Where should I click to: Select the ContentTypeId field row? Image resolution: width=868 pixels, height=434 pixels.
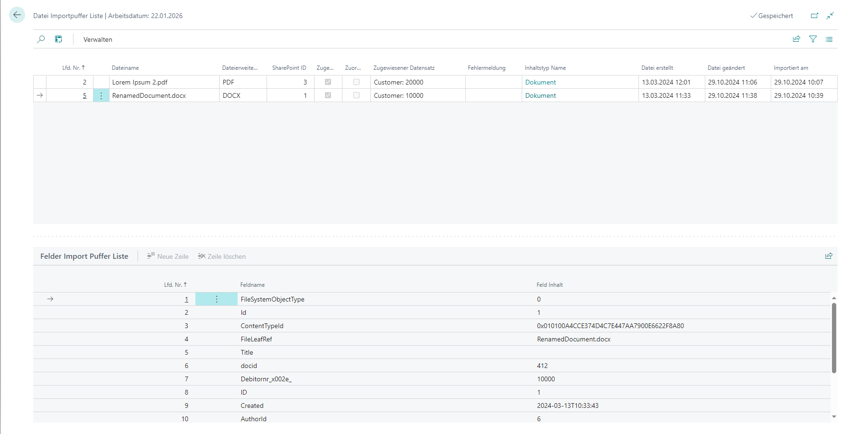click(432, 326)
